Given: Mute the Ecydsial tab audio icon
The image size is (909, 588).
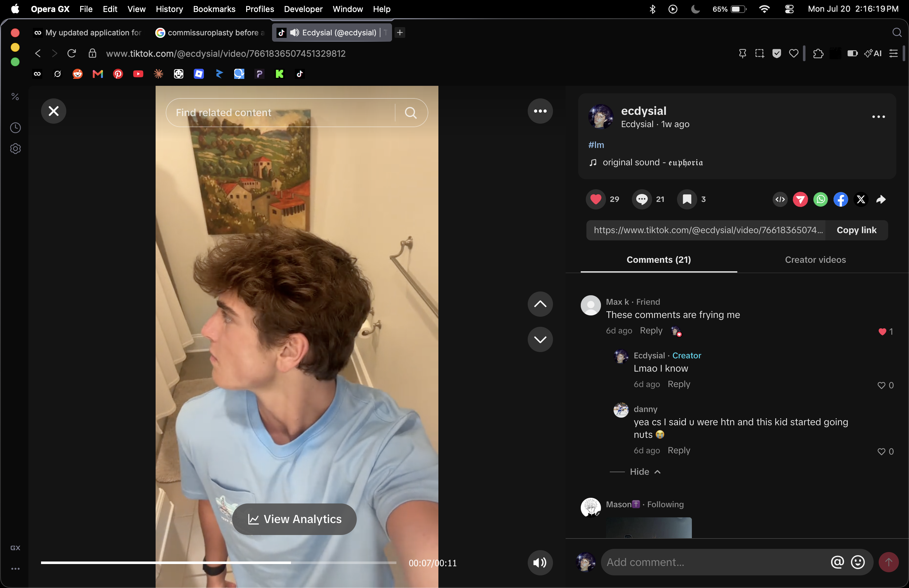Looking at the screenshot, I should (294, 33).
